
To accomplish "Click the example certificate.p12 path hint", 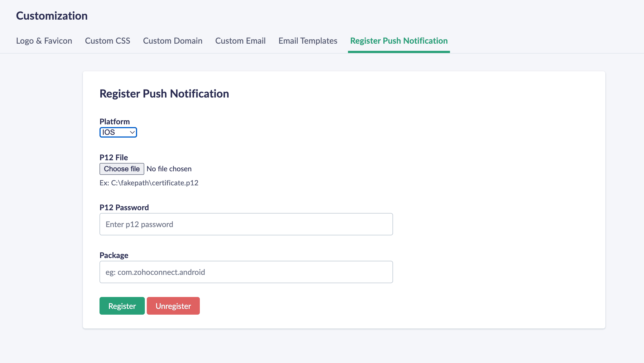I will 149,183.
